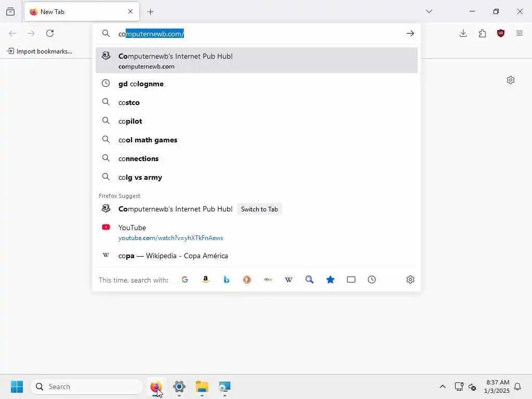Search this time with eBay
The width and height of the screenshot is (532, 399).
click(268, 280)
